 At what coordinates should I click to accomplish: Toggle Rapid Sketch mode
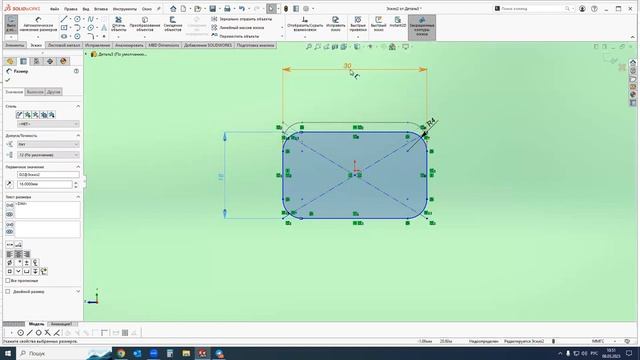(x=378, y=24)
